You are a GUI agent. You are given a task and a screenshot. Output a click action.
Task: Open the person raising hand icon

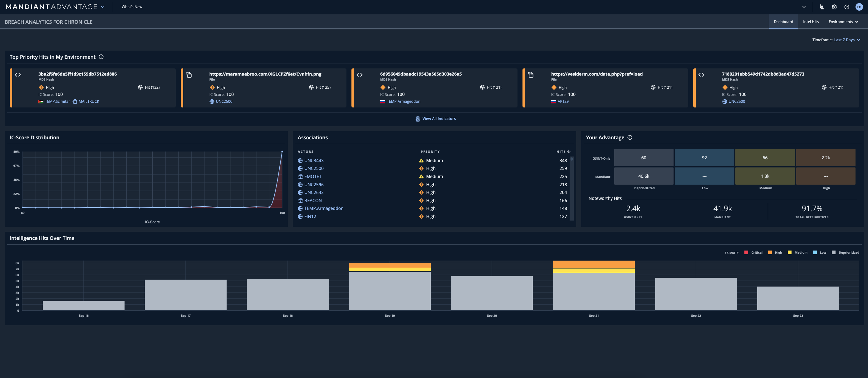click(821, 7)
